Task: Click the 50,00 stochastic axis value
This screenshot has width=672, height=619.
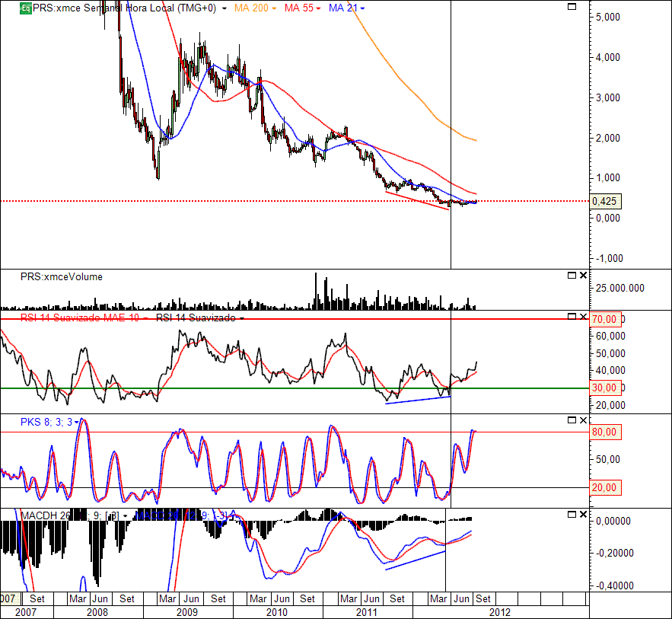Action: [608, 460]
